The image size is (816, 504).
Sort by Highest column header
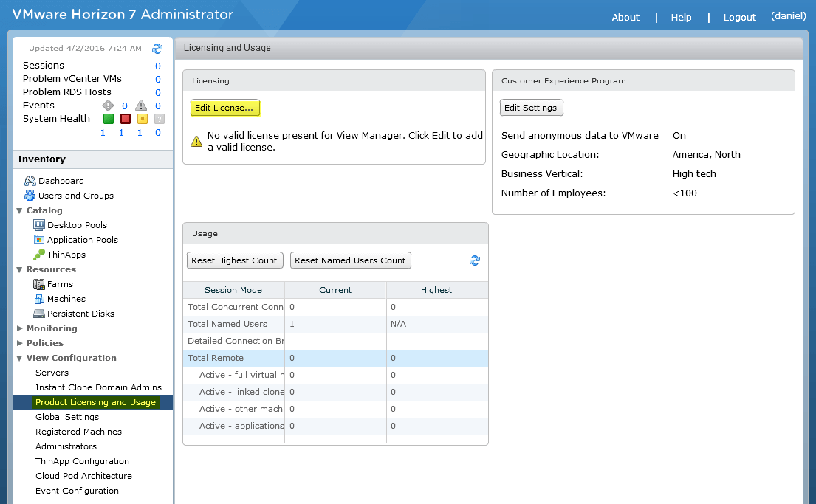click(437, 290)
